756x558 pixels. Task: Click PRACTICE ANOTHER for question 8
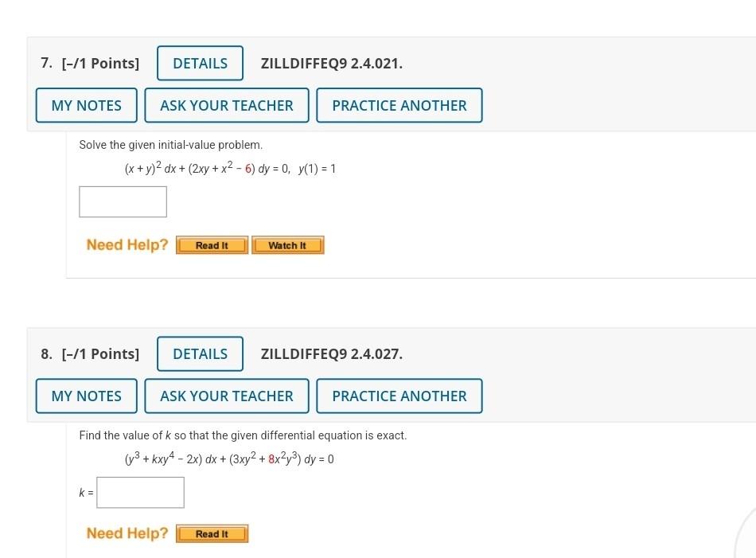click(399, 396)
